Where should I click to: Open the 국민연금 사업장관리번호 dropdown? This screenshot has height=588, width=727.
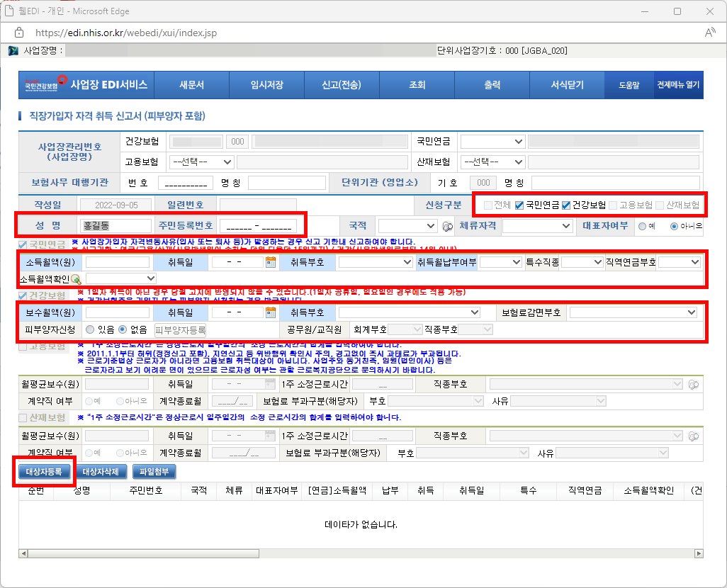tap(492, 142)
